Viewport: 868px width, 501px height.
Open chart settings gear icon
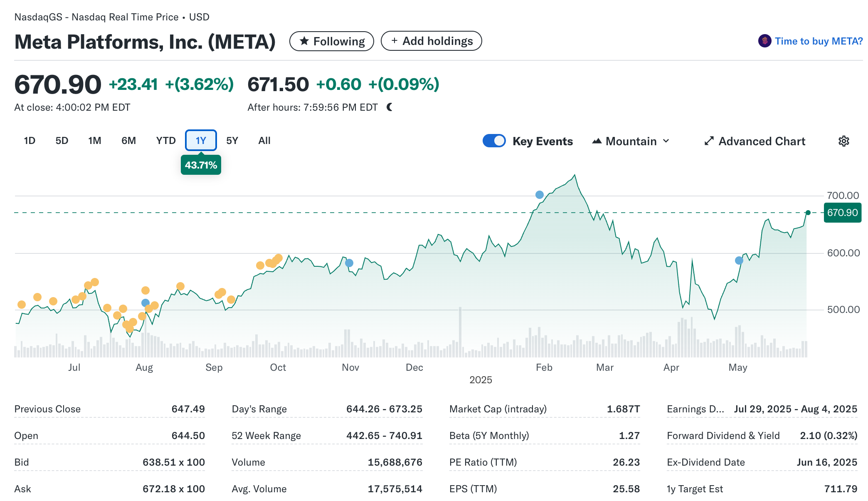[843, 141]
